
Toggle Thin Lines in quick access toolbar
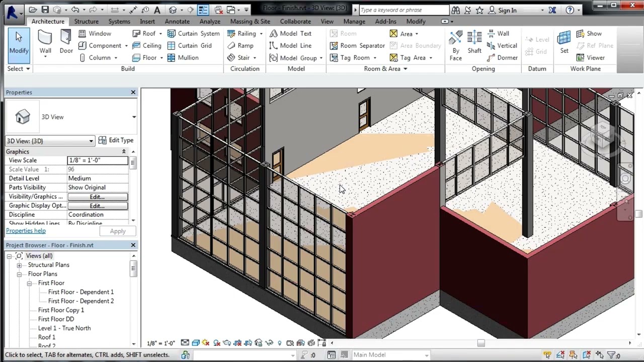(x=203, y=10)
